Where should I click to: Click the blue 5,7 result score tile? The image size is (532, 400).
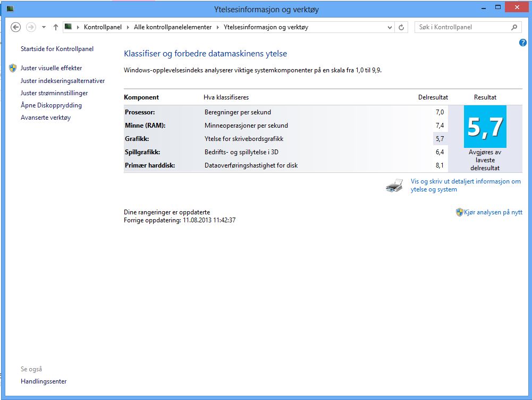485,127
